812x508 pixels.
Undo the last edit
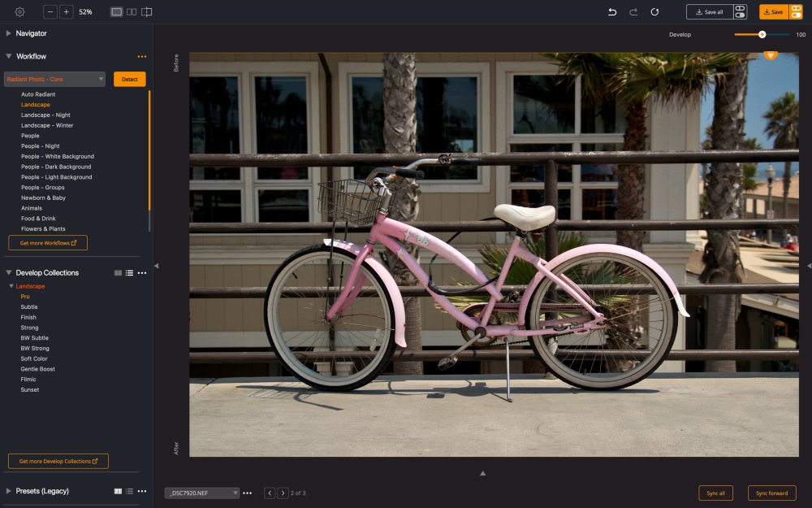(612, 12)
